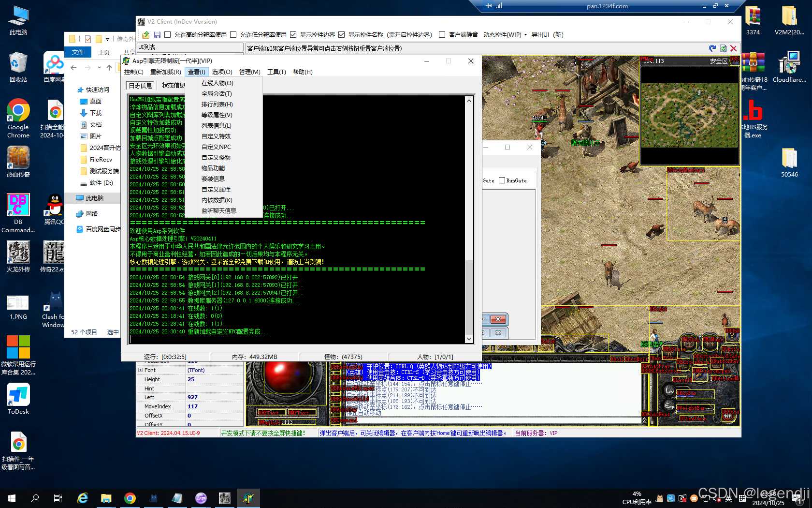Click the Left property value 927
Image resolution: width=812 pixels, height=508 pixels.
pyautogui.click(x=215, y=397)
